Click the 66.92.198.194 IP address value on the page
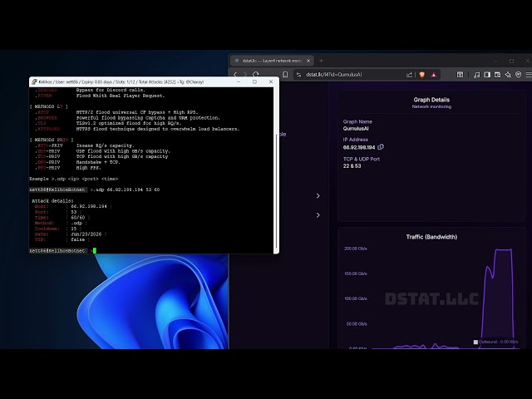The width and height of the screenshot is (532, 399). [x=359, y=147]
